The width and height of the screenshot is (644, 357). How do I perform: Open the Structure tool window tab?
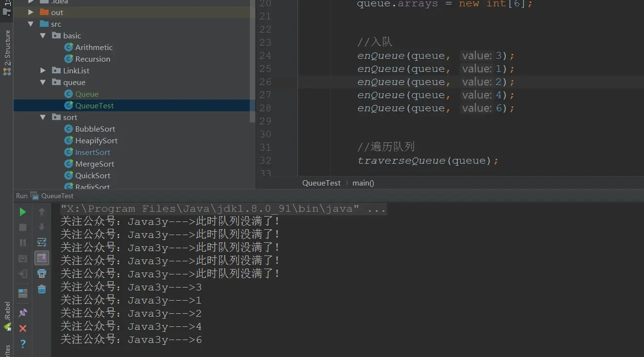click(x=7, y=52)
